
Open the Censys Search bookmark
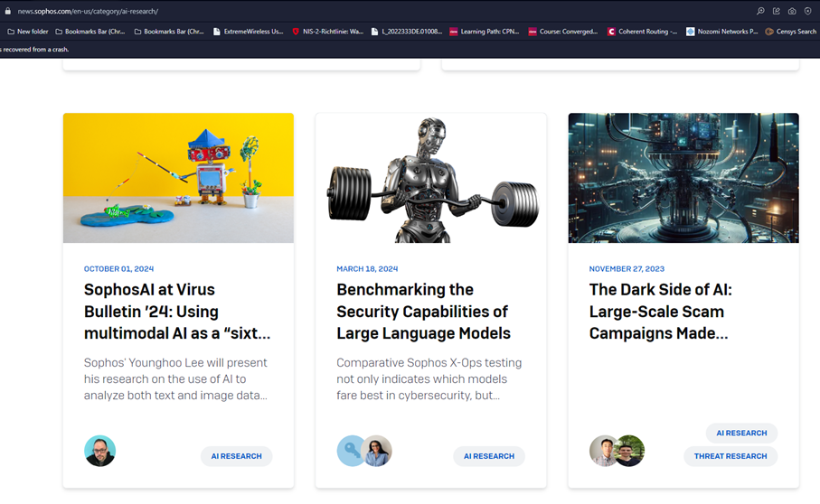point(790,32)
